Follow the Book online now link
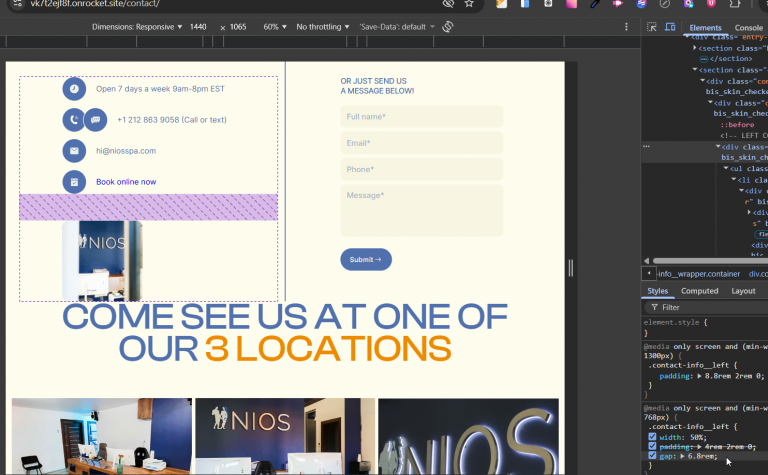The height and width of the screenshot is (475, 768). [x=126, y=182]
